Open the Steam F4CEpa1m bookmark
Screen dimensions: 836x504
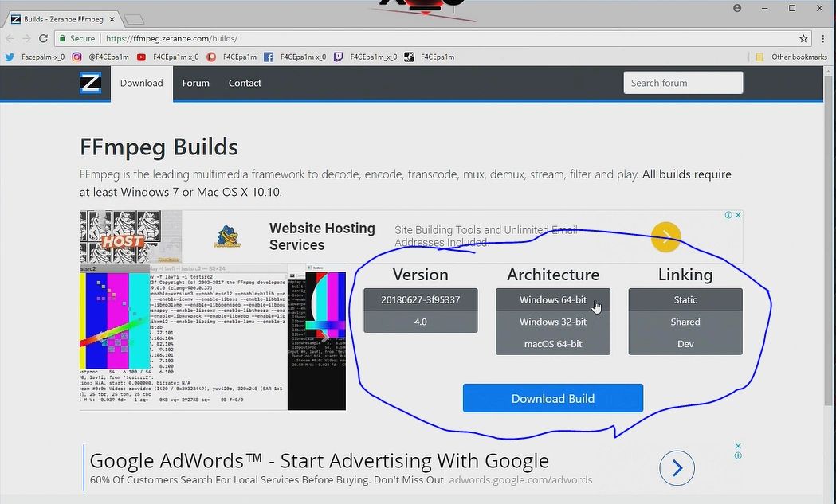(x=430, y=57)
